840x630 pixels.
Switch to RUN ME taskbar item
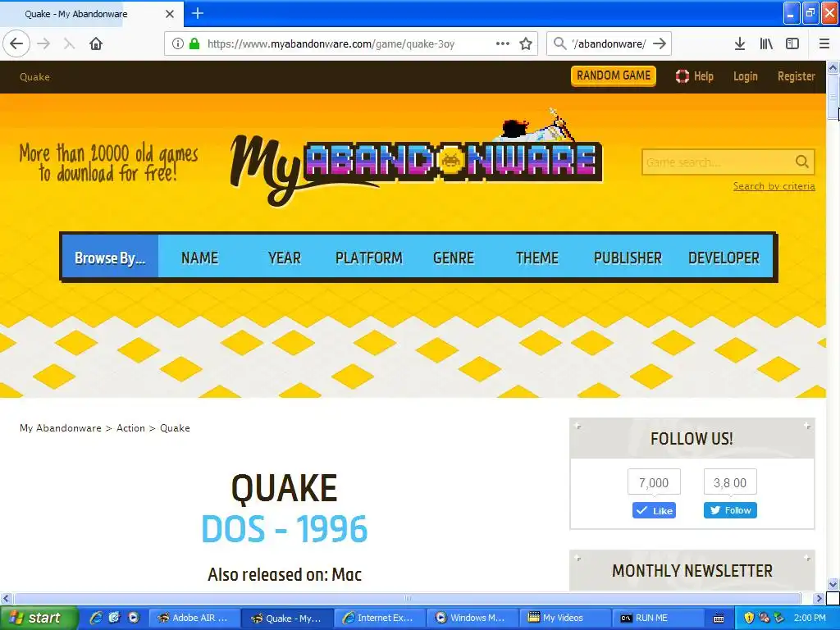pyautogui.click(x=658, y=618)
